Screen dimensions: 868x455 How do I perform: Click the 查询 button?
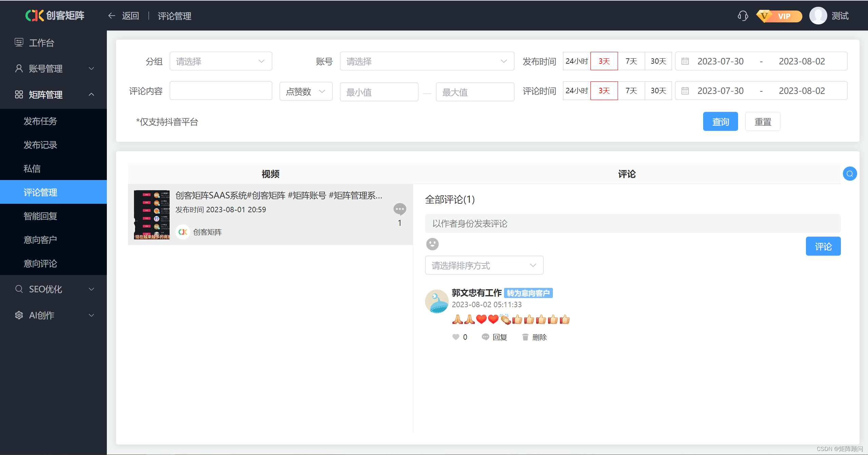coord(720,121)
